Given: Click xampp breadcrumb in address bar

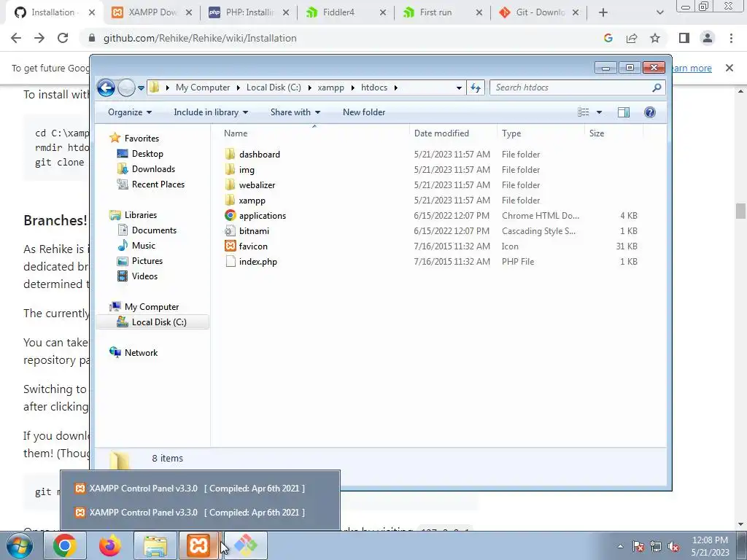Looking at the screenshot, I should point(330,87).
